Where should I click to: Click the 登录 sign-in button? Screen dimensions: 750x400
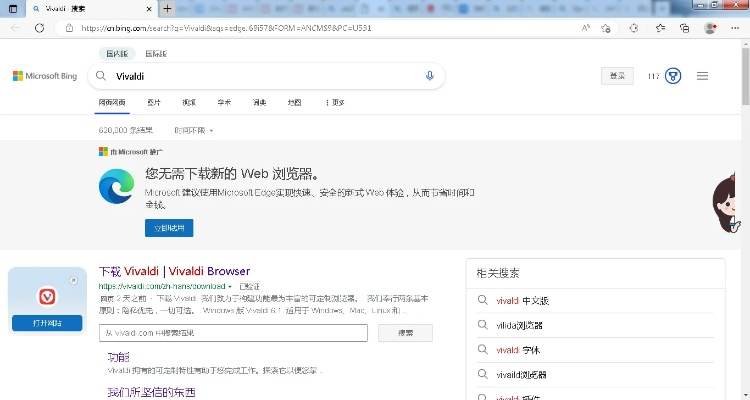click(x=617, y=76)
